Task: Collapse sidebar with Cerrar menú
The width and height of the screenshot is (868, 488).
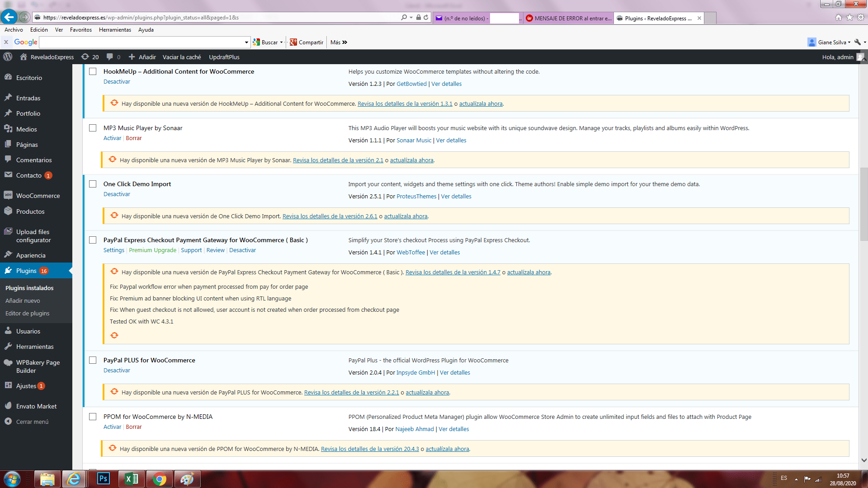Action: point(32,422)
